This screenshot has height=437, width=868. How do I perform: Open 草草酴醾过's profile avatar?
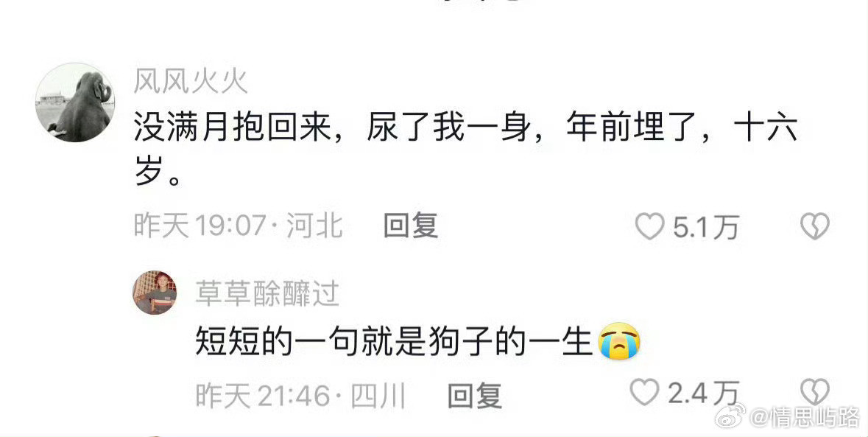pyautogui.click(x=155, y=293)
